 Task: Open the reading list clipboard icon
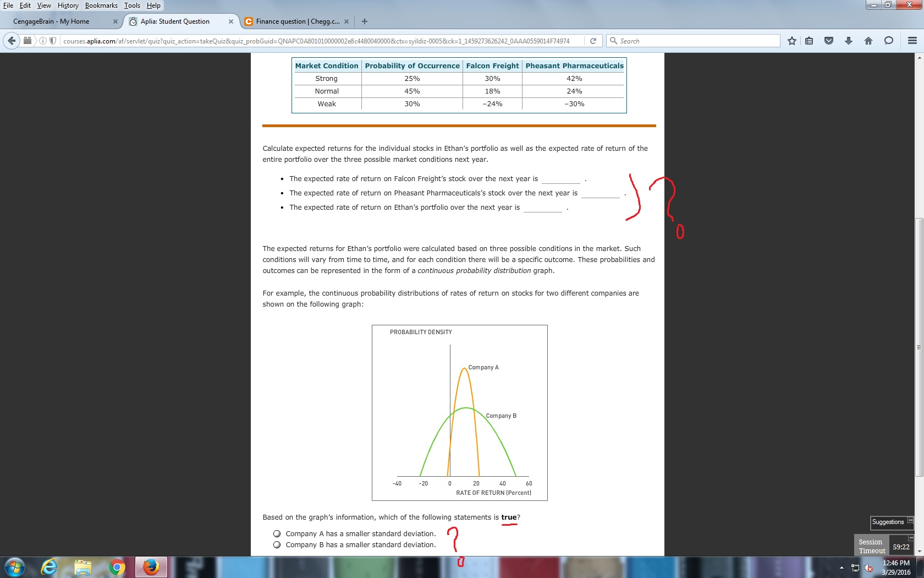coord(809,40)
